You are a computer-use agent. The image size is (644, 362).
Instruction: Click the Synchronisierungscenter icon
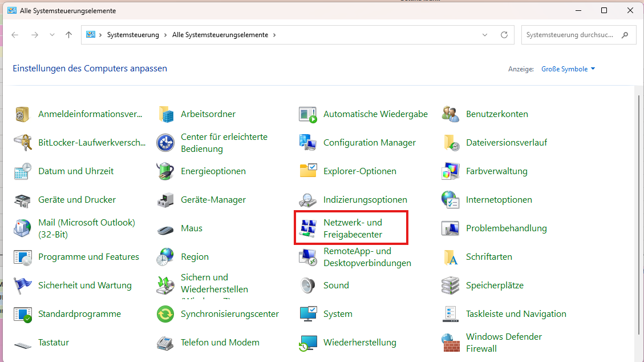coord(165,314)
